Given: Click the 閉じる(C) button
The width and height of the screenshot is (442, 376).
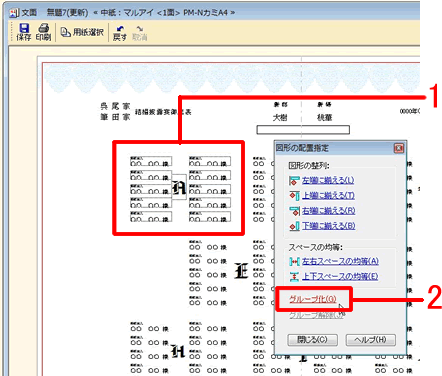Looking at the screenshot, I should point(312,340).
